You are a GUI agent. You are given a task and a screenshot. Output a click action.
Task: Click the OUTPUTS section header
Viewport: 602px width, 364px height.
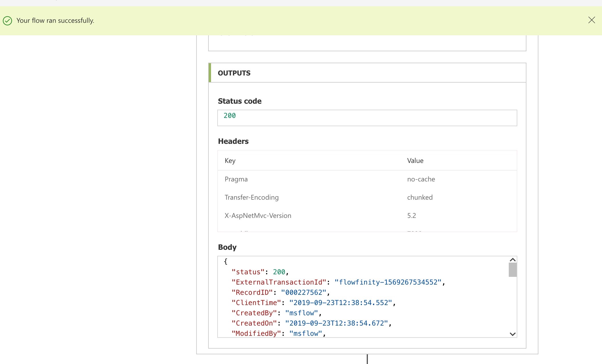click(x=367, y=73)
